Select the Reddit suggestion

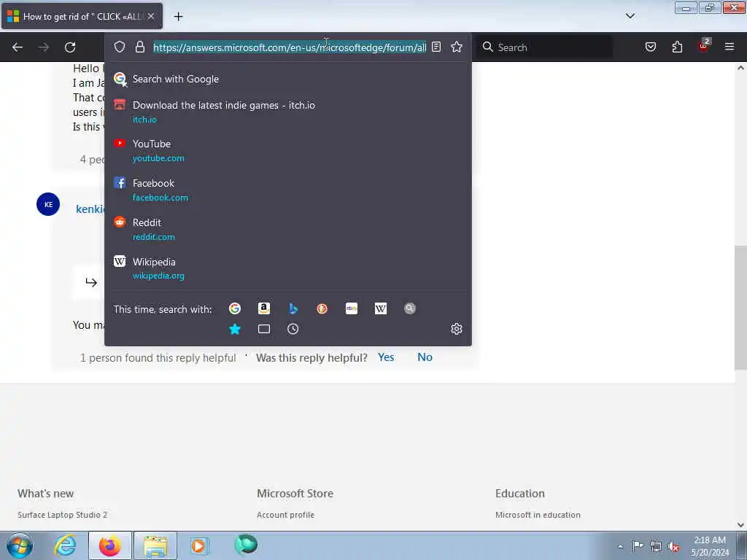(x=287, y=229)
